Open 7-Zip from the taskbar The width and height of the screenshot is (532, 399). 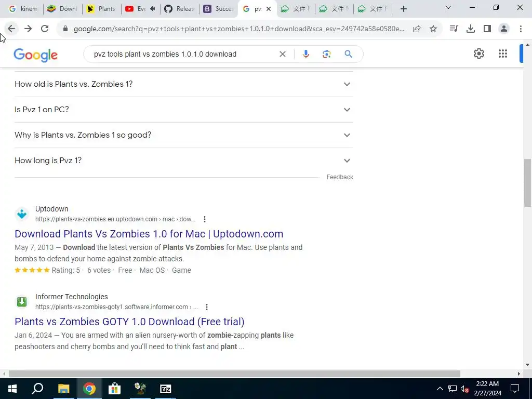[165, 389]
